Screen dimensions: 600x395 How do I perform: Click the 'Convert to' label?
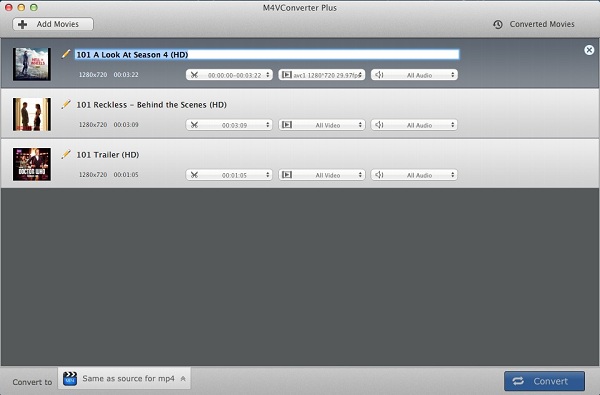32,382
